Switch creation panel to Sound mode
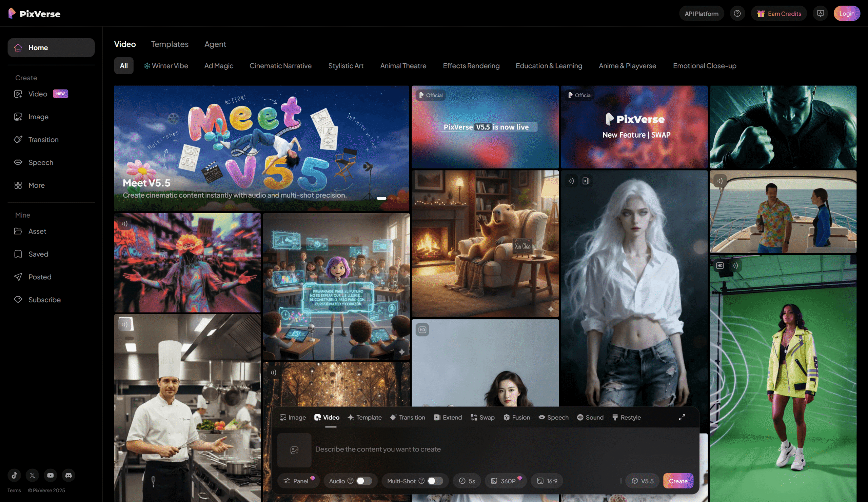Screen dimensions: 868x502 590,417
